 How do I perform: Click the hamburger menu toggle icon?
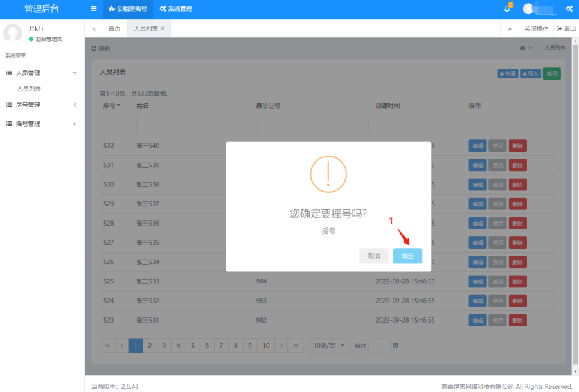point(94,9)
